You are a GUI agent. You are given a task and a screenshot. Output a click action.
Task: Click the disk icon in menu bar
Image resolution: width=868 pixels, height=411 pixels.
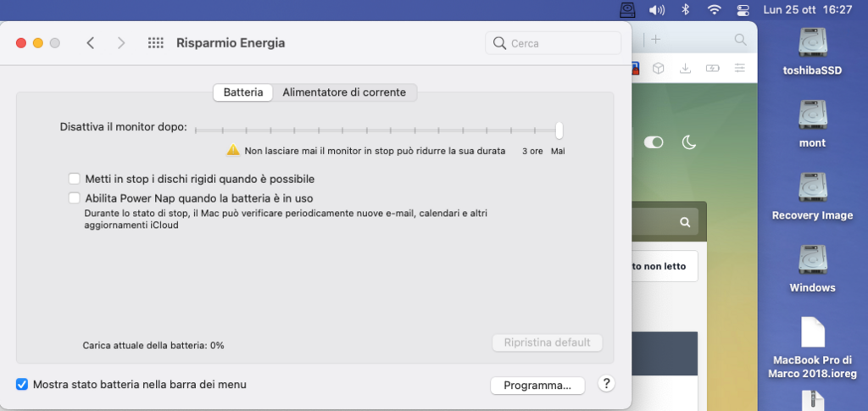click(x=627, y=9)
